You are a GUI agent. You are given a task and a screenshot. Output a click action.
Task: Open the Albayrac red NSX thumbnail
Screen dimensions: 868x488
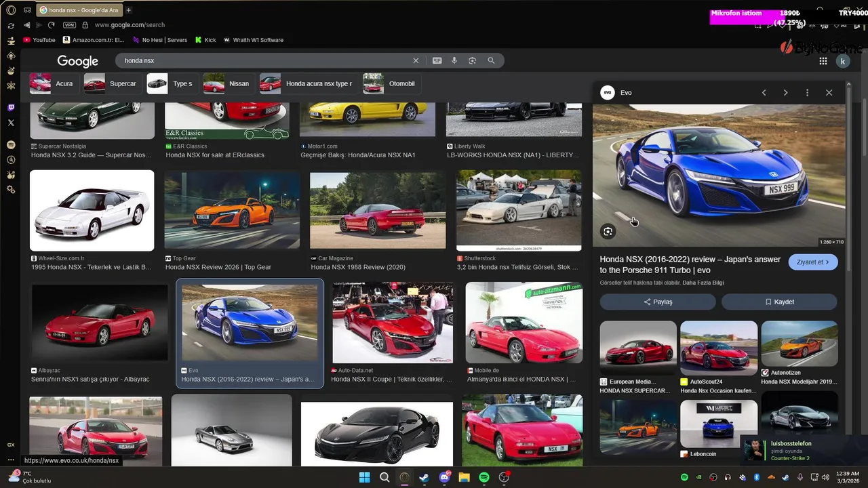(x=99, y=323)
